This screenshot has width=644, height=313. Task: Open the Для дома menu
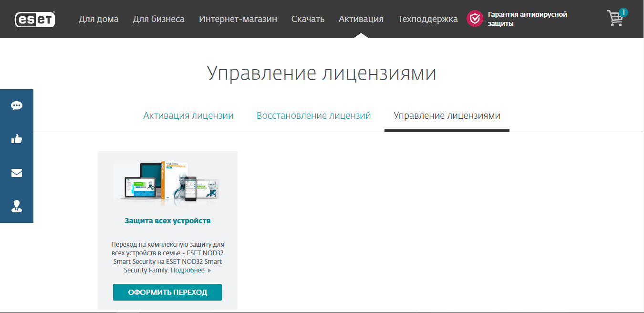point(99,19)
